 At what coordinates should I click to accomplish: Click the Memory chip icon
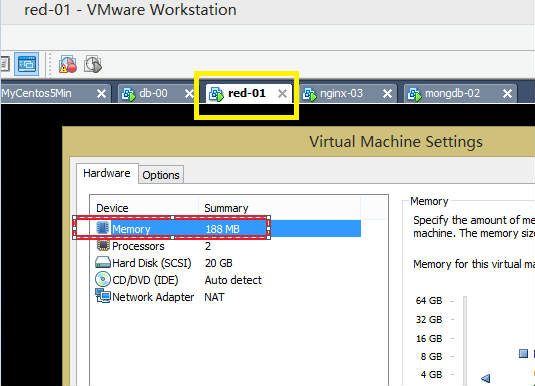[103, 228]
